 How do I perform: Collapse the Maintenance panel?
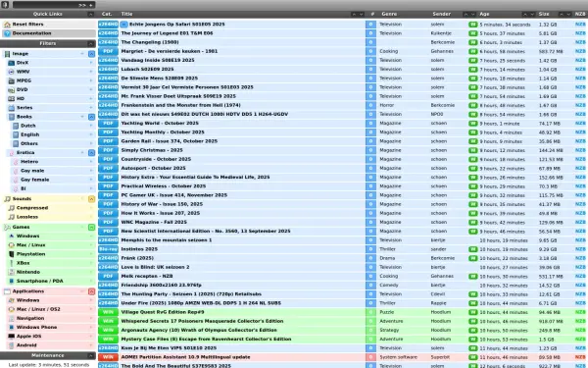tap(90, 356)
